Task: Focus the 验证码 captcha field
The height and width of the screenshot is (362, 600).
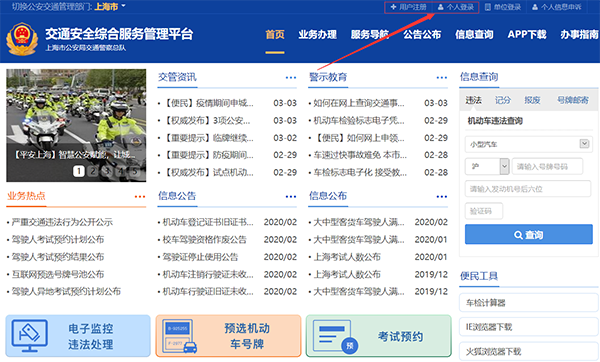Action: (x=484, y=211)
